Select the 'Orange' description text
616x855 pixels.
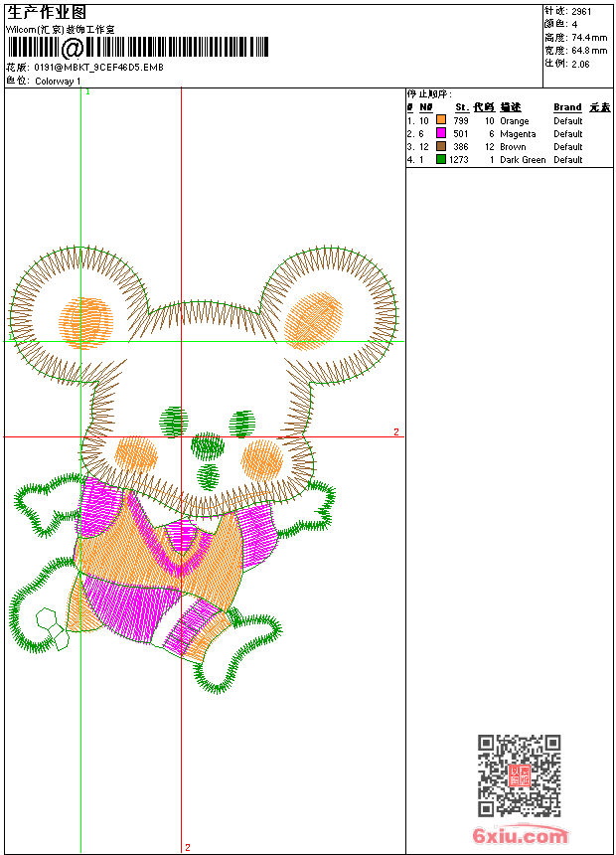click(x=514, y=121)
